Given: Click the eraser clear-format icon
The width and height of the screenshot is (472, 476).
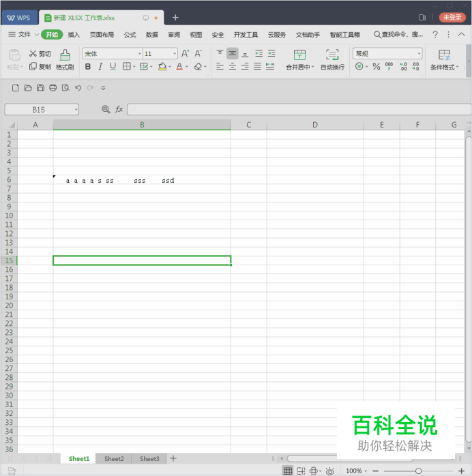Looking at the screenshot, I should coord(198,66).
